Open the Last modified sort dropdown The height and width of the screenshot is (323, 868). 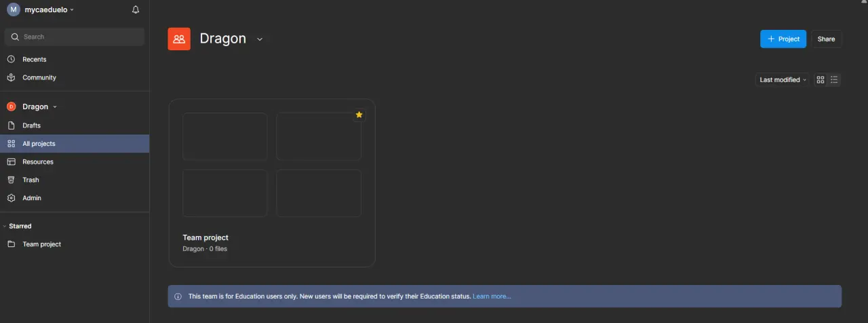(783, 79)
